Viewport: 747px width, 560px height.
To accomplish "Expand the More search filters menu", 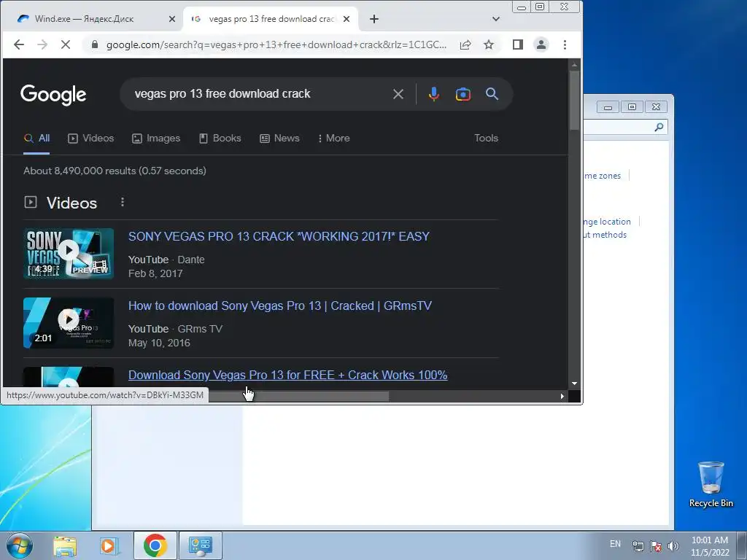I will pyautogui.click(x=333, y=138).
